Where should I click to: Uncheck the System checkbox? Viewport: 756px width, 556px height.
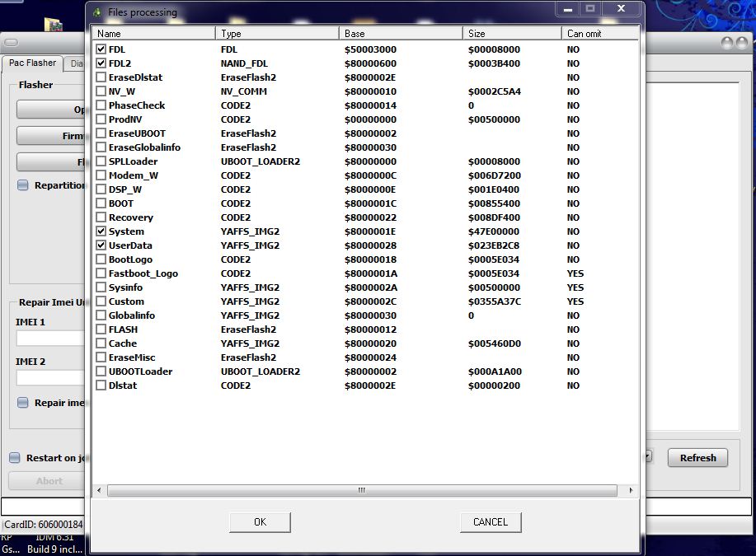[x=101, y=231]
